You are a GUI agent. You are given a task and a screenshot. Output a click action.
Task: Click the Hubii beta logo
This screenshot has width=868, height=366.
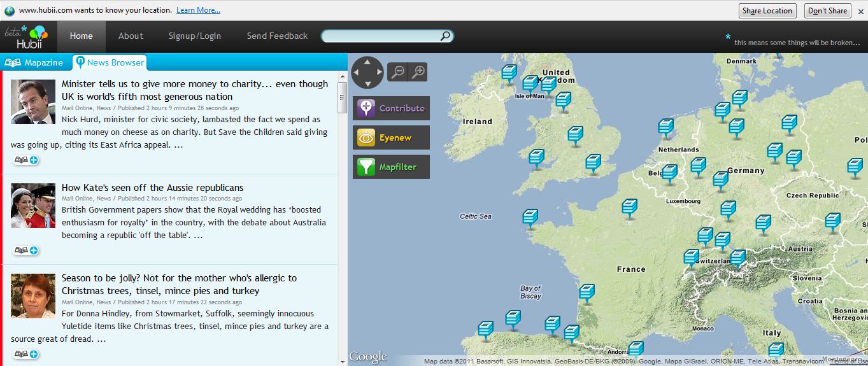coord(27,37)
